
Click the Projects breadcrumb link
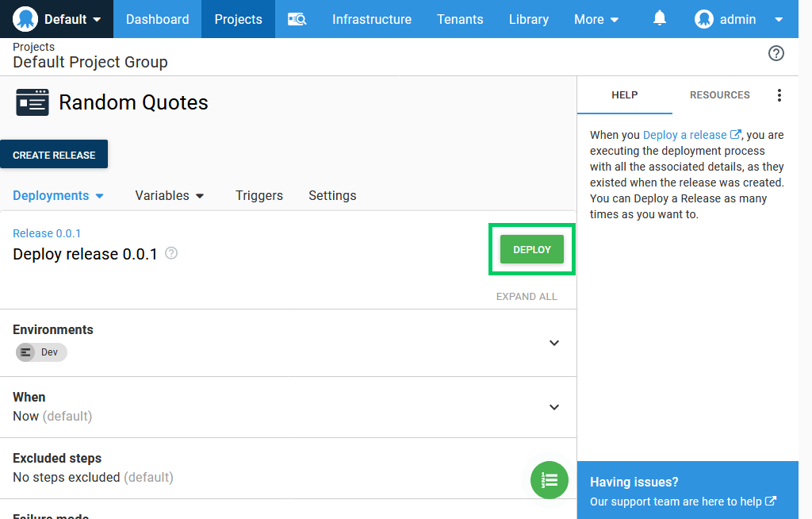pyautogui.click(x=33, y=47)
